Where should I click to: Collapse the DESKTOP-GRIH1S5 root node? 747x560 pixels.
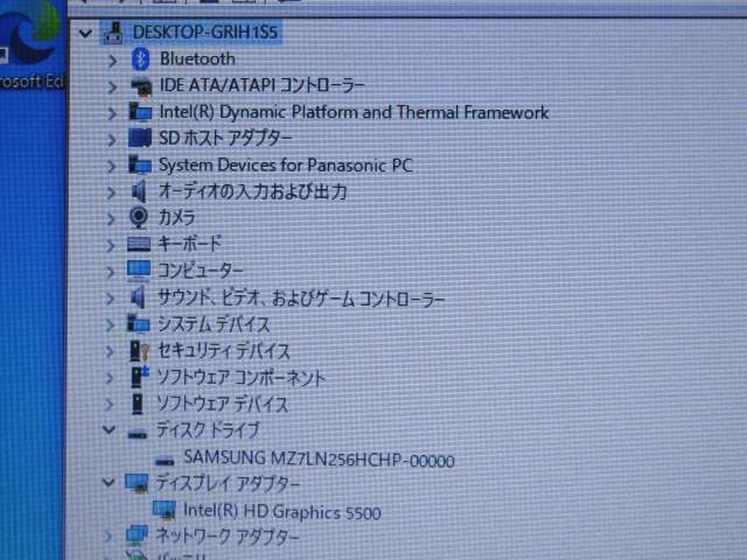(x=86, y=33)
